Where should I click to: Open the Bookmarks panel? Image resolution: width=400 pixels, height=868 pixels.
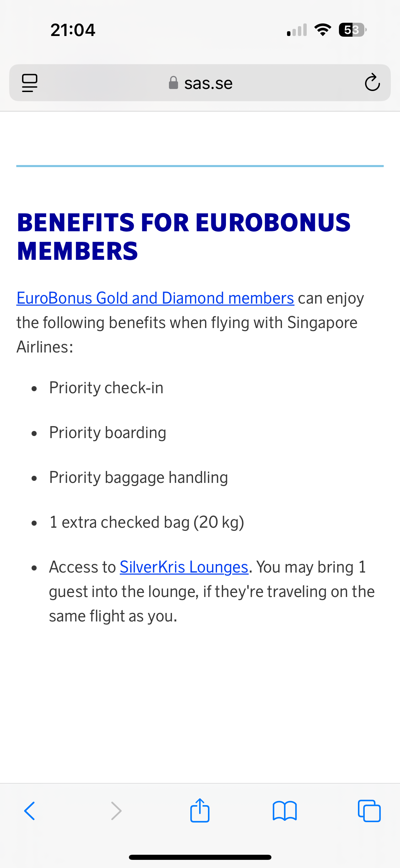(285, 811)
